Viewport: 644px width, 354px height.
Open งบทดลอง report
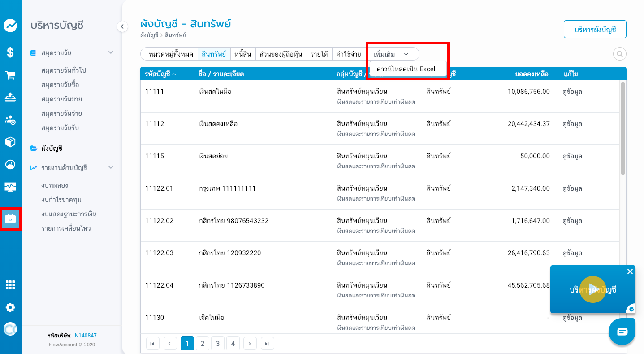coord(54,185)
